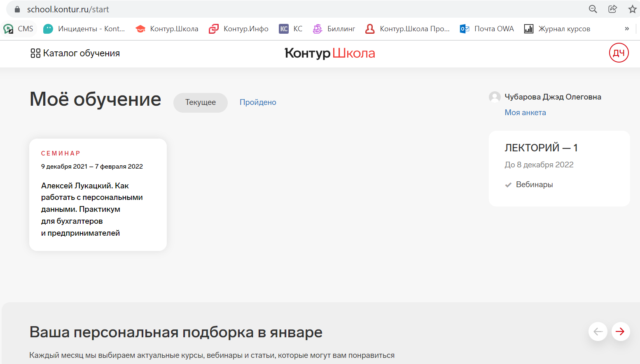Screen dimensions: 640x364
Task: Open the Контур.Инфо bookmark
Action: [238, 29]
